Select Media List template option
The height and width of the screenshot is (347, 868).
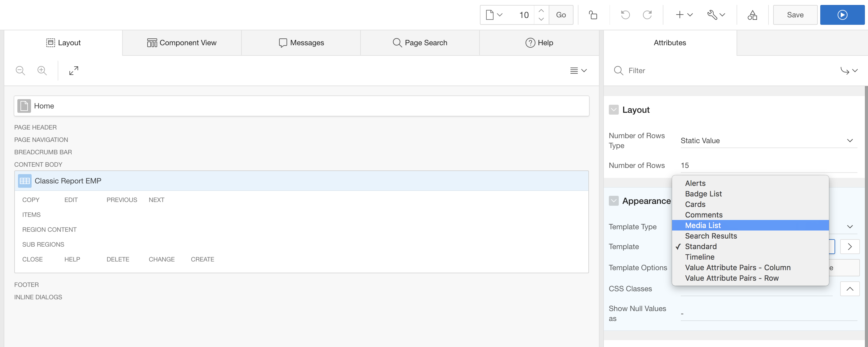click(703, 225)
